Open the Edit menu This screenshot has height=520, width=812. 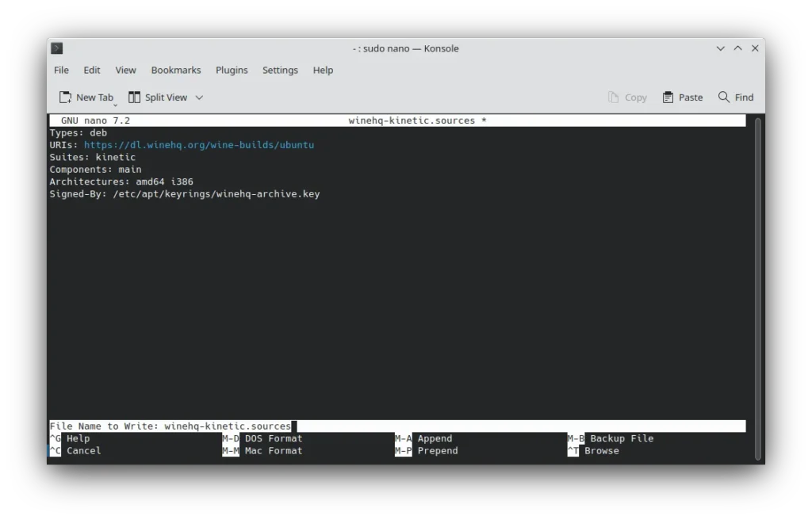coord(92,70)
